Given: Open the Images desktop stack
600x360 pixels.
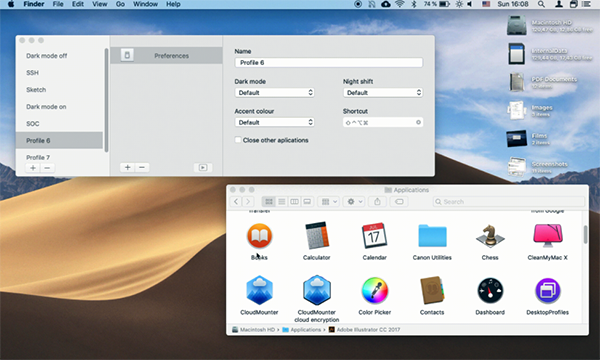Looking at the screenshot, I should (517, 111).
